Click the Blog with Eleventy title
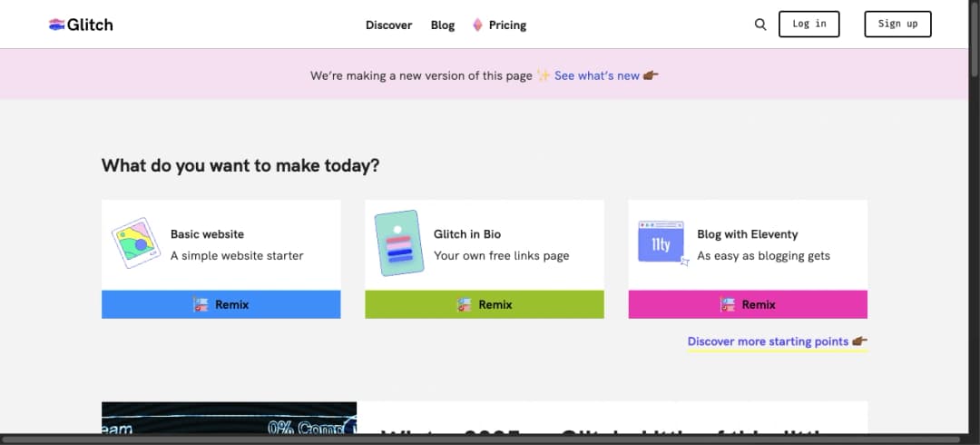980x445 pixels. [748, 234]
